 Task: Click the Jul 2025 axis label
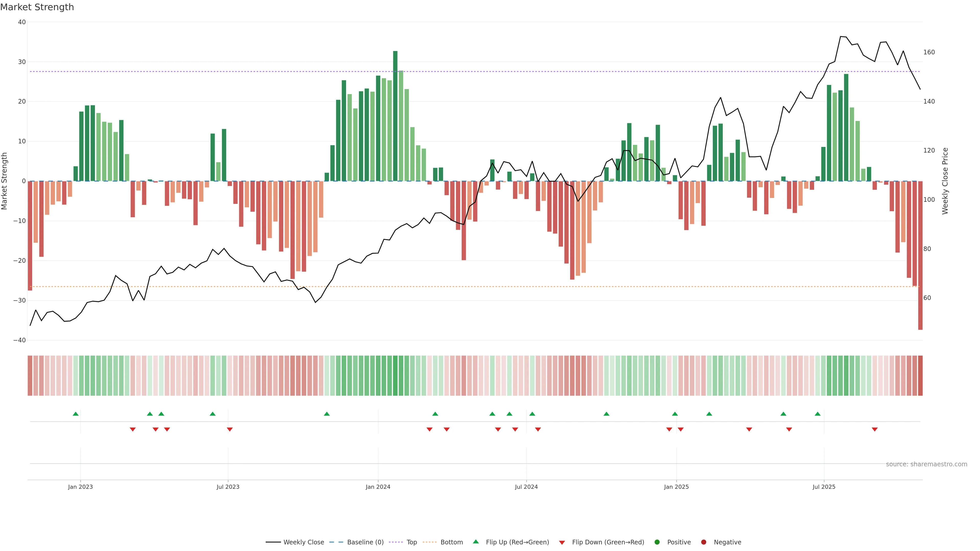click(x=824, y=487)
